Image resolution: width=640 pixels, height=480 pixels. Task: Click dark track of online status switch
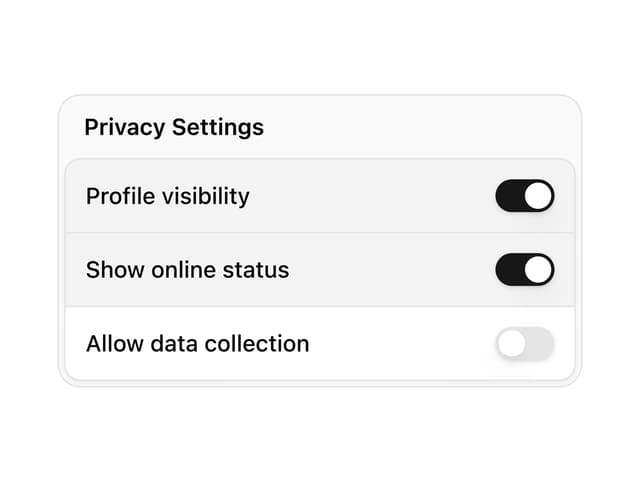coord(509,270)
